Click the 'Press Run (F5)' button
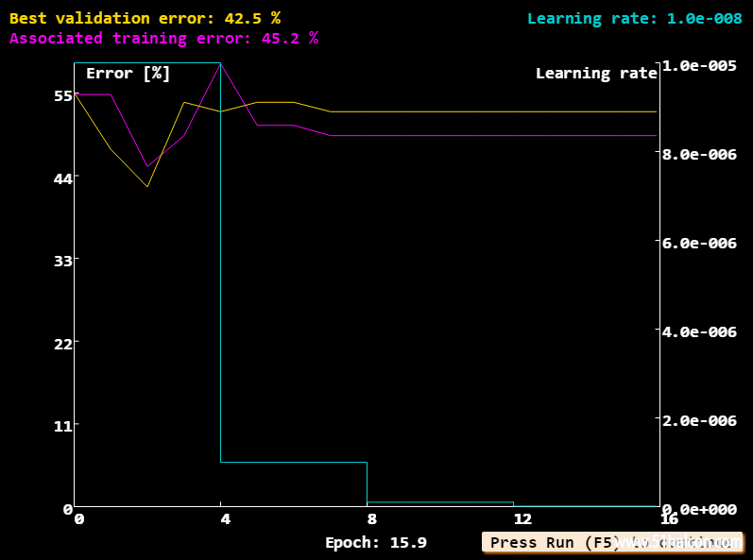This screenshot has width=753, height=560. point(612,542)
